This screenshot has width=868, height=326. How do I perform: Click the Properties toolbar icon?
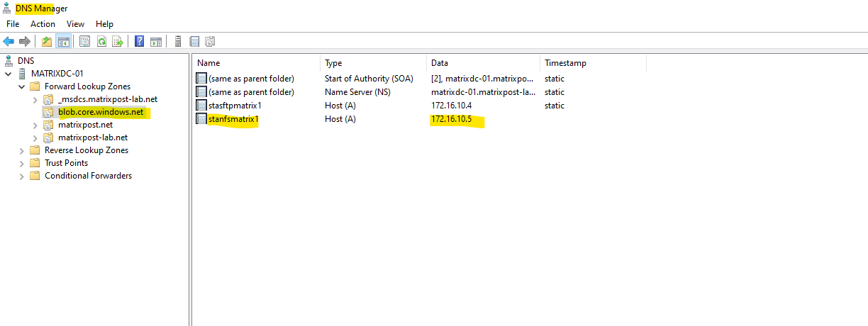click(85, 42)
